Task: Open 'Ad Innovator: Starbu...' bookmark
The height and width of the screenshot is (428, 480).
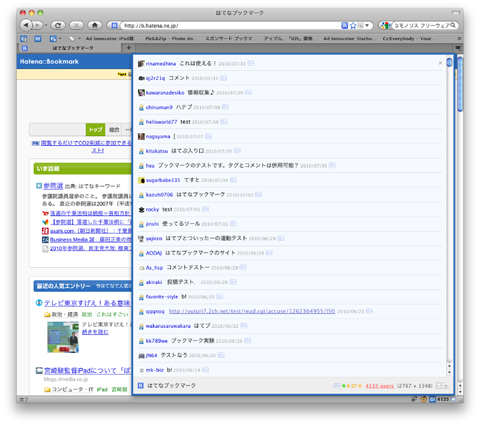Action: point(350,39)
